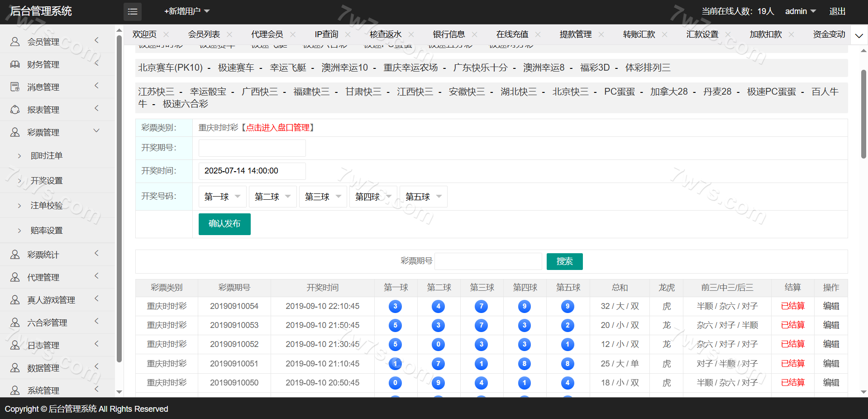Screen dimensions: 868x419
Task: Click the hamburger menu toggle icon
Action: [x=132, y=11]
